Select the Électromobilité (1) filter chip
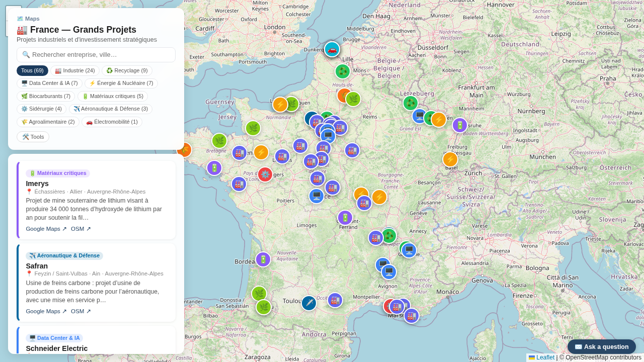 (x=112, y=122)
